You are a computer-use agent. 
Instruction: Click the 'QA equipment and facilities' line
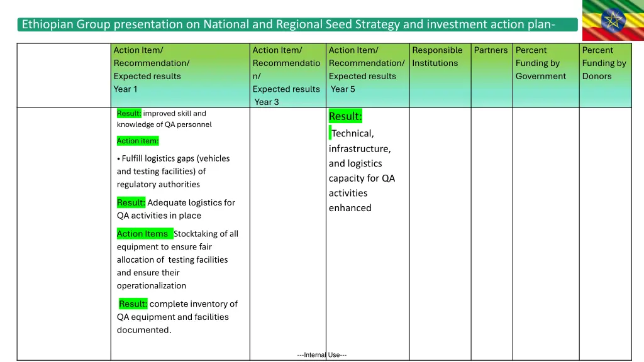172,317
